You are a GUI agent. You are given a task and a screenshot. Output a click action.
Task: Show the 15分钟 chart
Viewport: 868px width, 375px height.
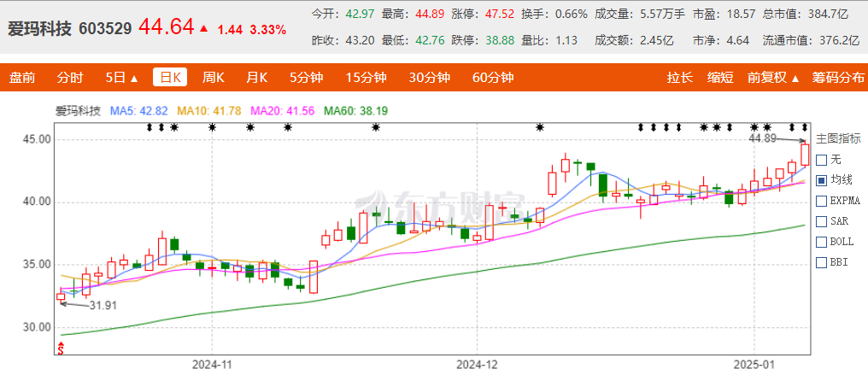tap(366, 78)
